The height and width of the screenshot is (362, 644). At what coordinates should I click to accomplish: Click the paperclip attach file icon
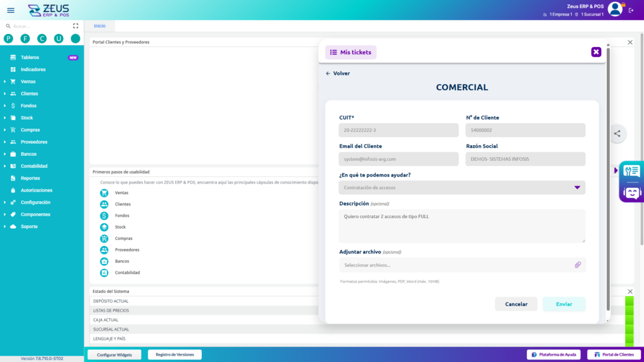click(577, 265)
